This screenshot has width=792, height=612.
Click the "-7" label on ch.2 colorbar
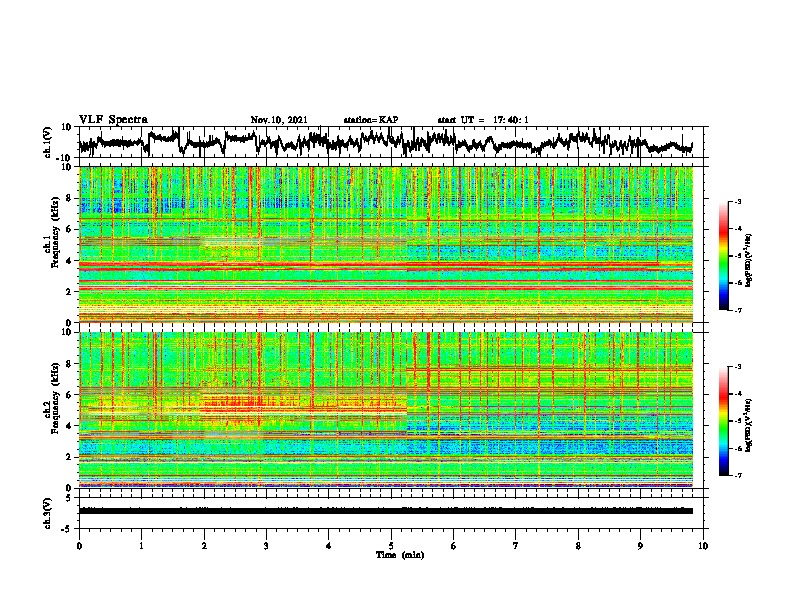[x=737, y=475]
